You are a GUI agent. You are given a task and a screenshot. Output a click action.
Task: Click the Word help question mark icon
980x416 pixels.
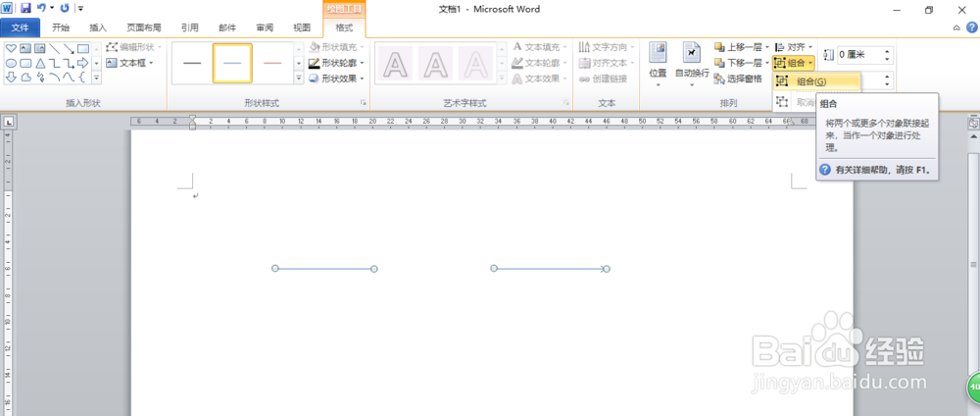pos(972,27)
